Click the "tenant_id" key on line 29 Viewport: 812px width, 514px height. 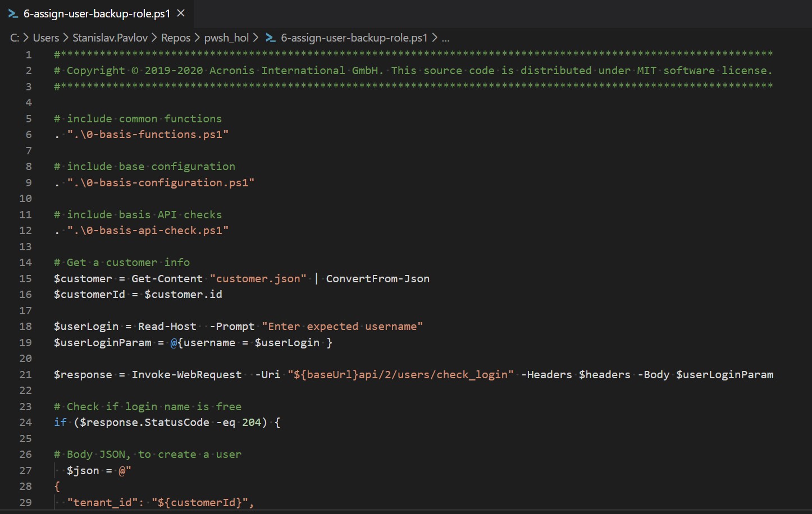(103, 502)
